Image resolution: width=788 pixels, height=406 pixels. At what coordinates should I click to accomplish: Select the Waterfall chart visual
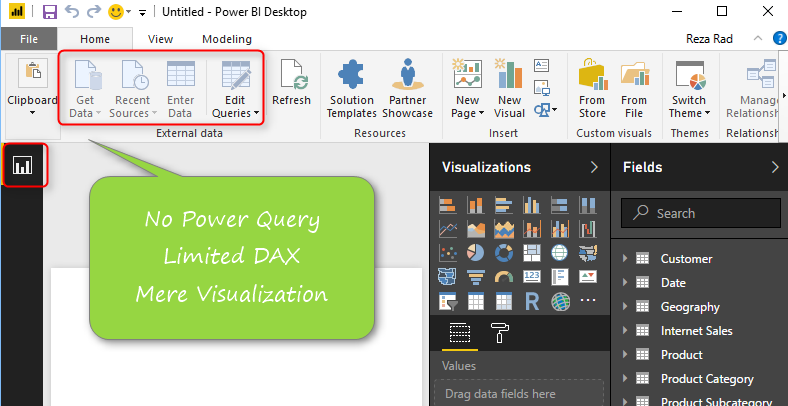[587, 229]
